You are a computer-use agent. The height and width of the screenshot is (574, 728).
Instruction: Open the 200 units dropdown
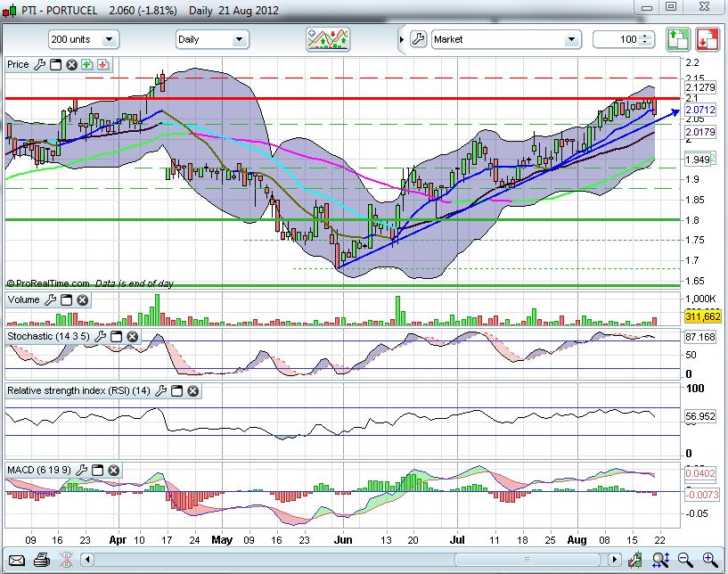[x=84, y=39]
